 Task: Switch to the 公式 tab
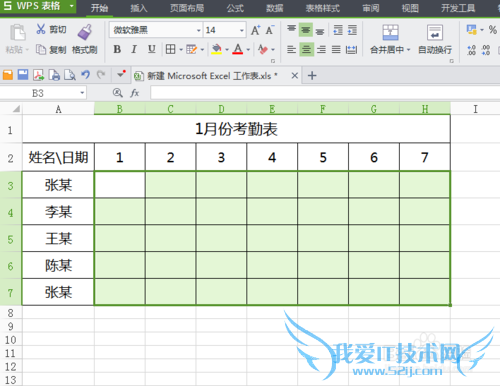[x=235, y=8]
